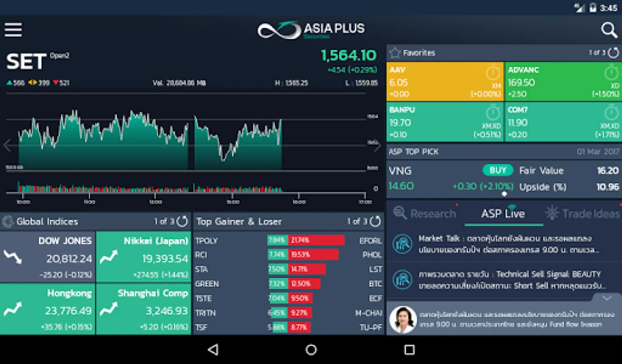
Task: Tap the Dow Jones downtrend arrow icon
Action: coord(13,256)
